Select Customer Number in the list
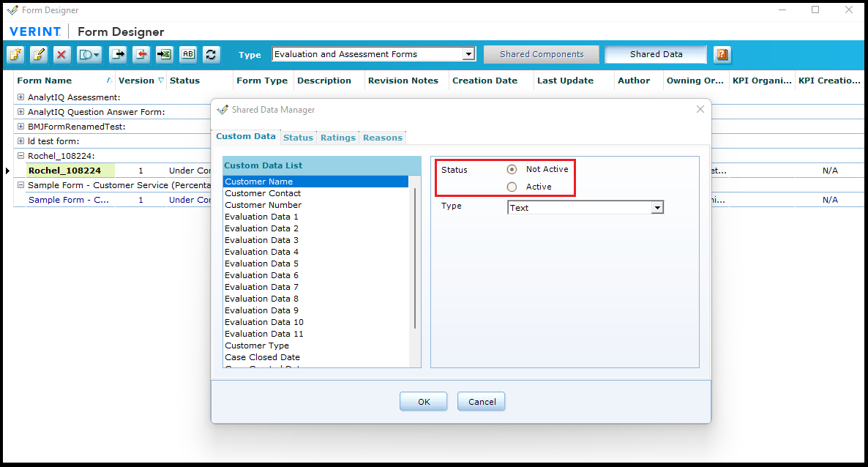Screen dimensions: 868x467 coord(315,205)
